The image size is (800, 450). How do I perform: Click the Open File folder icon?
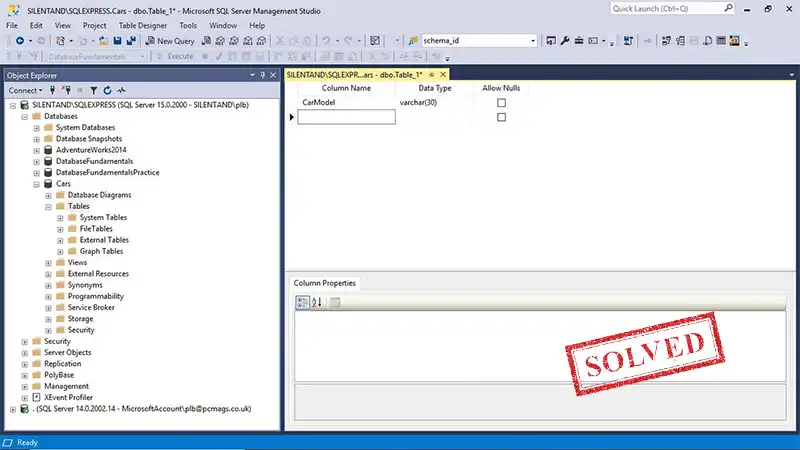[104, 41]
